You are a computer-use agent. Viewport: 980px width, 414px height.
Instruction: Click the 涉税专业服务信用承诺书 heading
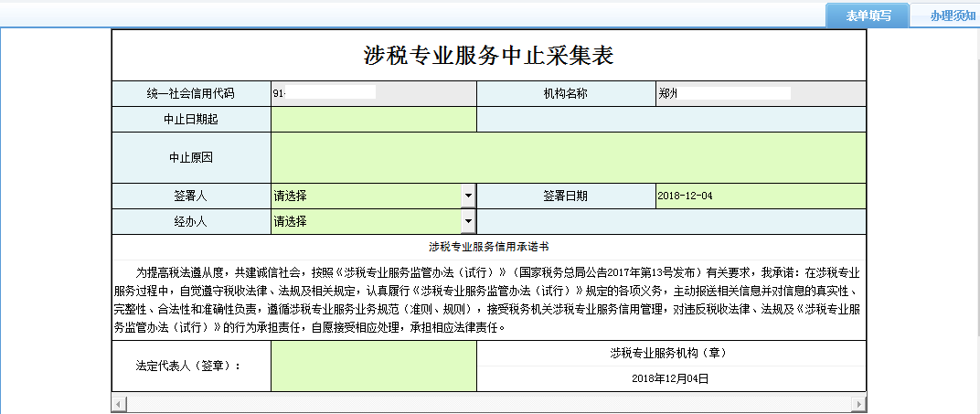coord(488,247)
